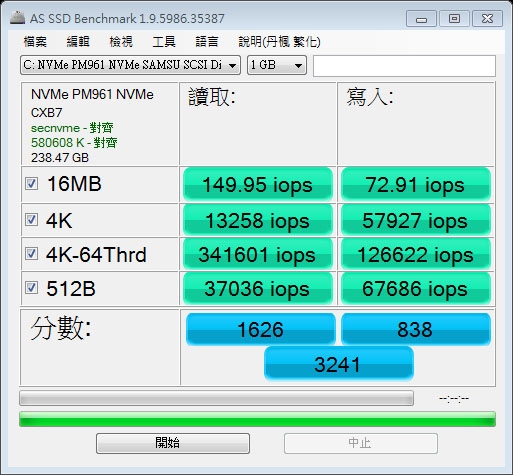Click the write score 838

(416, 329)
